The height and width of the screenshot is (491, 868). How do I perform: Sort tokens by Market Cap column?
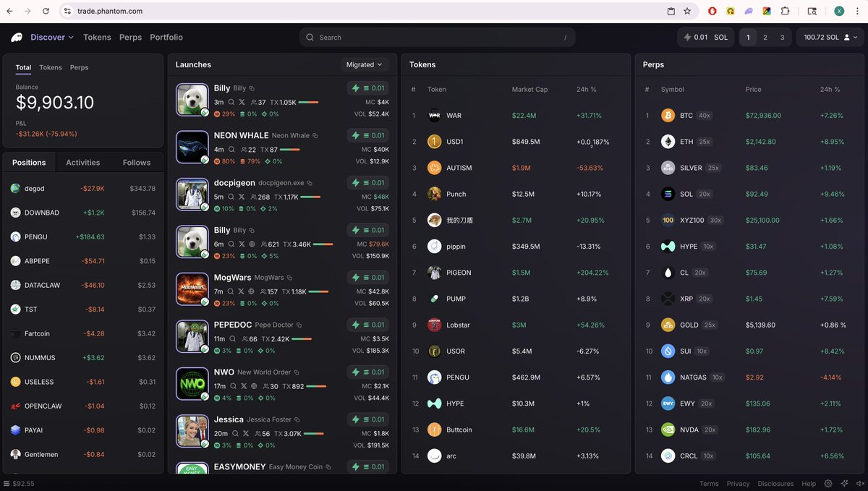pos(529,90)
